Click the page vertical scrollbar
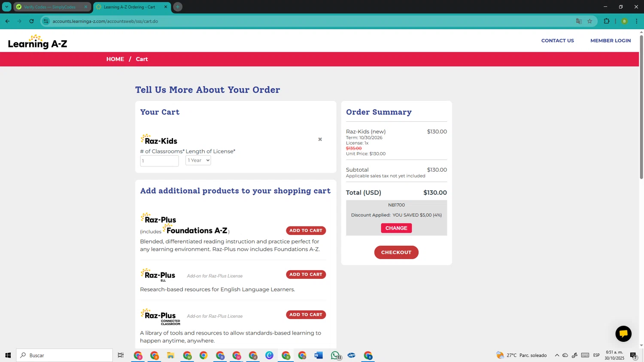The image size is (644, 362). pyautogui.click(x=641, y=107)
